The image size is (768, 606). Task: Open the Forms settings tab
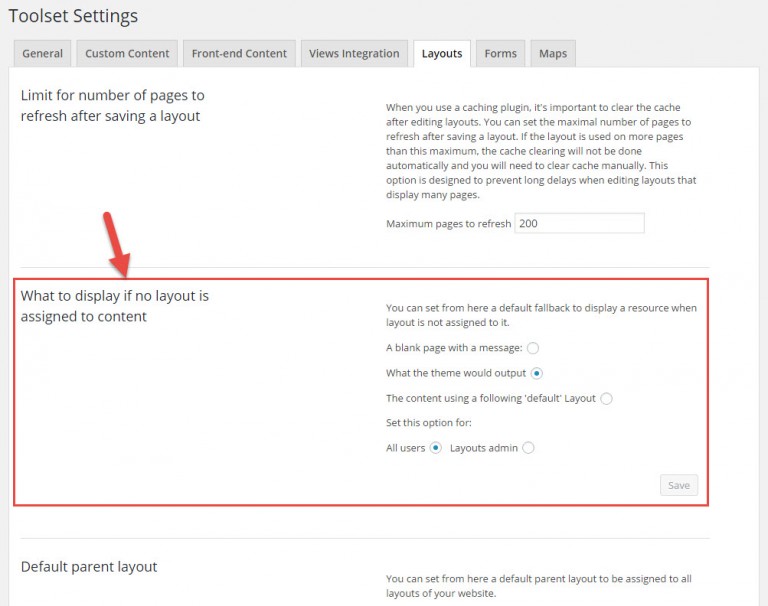click(500, 54)
